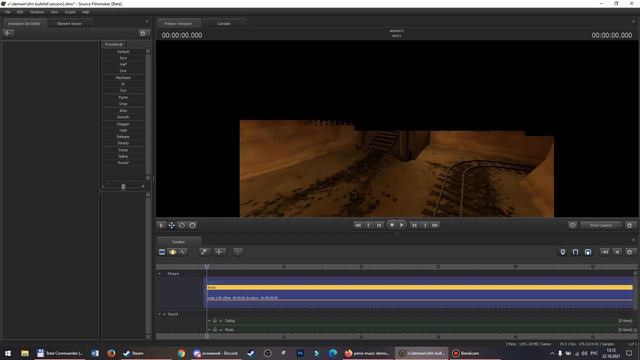Select the viewport rotate manipulator tool
Image resolution: width=640 pixels, height=360 pixels.
tap(182, 225)
